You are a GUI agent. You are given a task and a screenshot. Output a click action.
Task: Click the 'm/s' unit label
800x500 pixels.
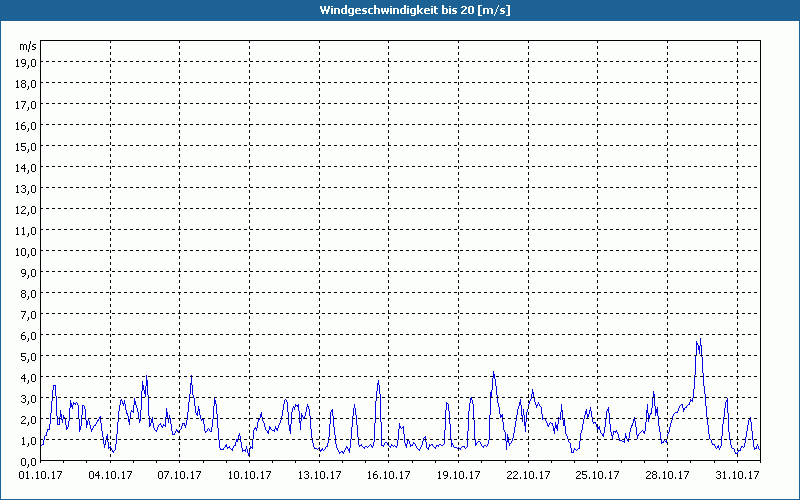tap(28, 46)
